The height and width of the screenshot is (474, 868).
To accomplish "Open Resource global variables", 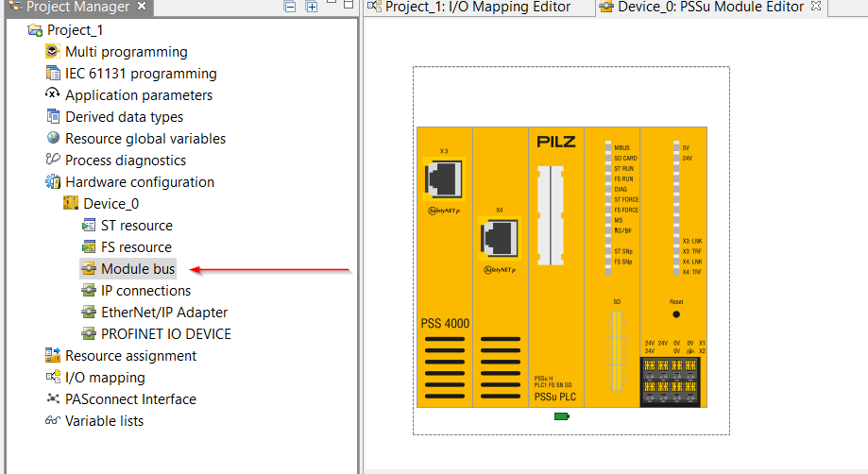I will (x=145, y=138).
